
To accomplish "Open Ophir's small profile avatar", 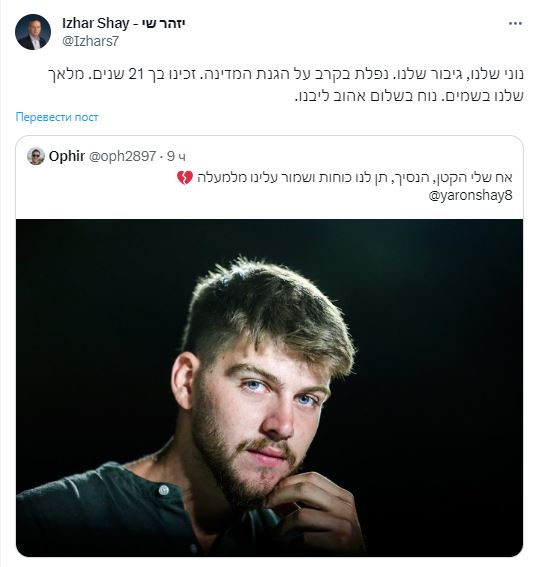I will (36, 156).
